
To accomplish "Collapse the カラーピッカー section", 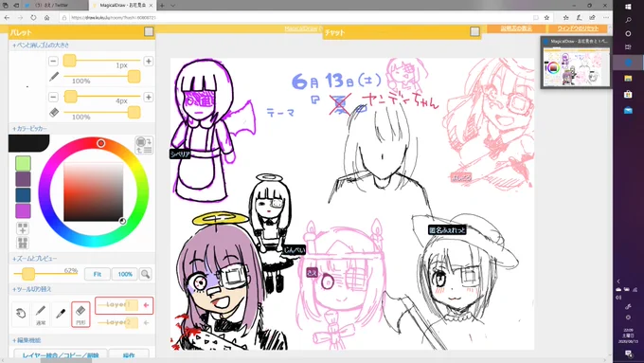I will point(29,129).
